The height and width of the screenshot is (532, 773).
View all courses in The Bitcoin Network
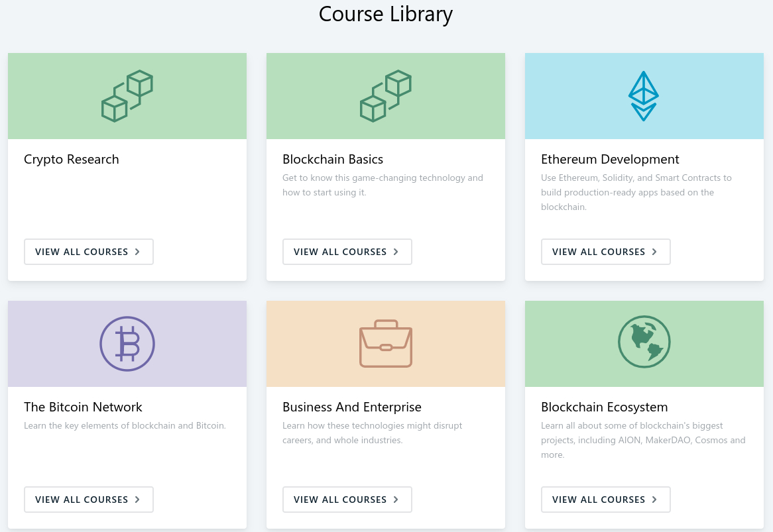click(x=89, y=500)
